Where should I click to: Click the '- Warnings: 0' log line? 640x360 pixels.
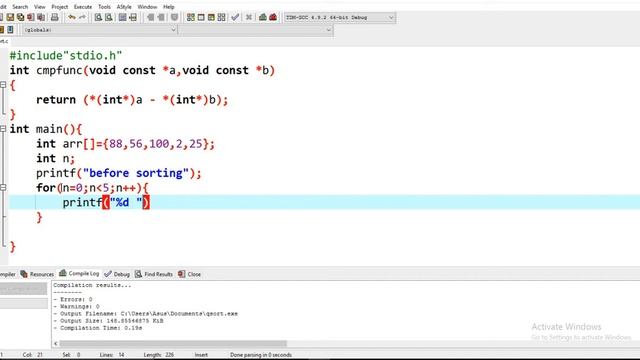(x=76, y=306)
